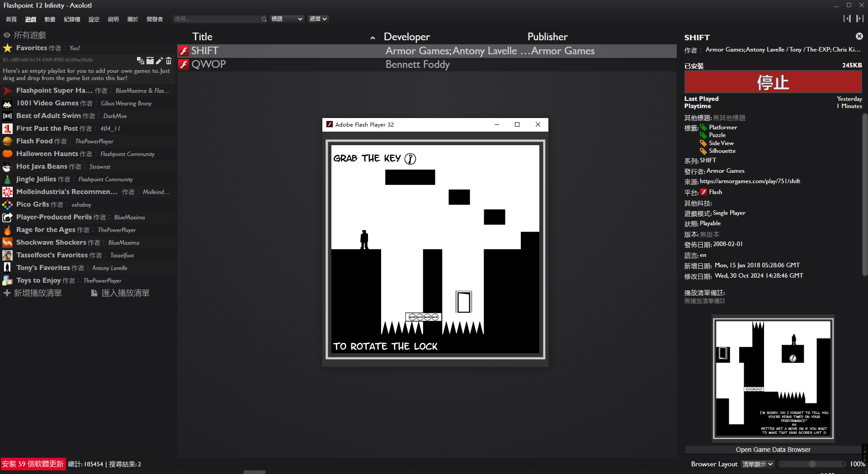Click the Flash platform icon in details
Viewport: 868px width, 474px height.
tap(703, 192)
